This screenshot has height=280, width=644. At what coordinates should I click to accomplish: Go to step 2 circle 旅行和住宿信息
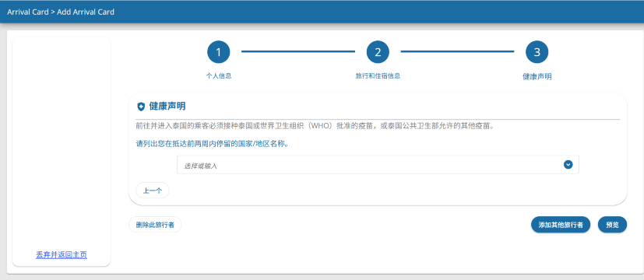(x=378, y=52)
